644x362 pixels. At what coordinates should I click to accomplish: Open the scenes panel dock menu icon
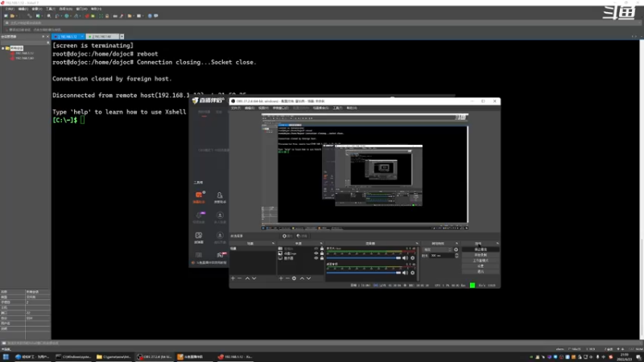pyautogui.click(x=273, y=244)
